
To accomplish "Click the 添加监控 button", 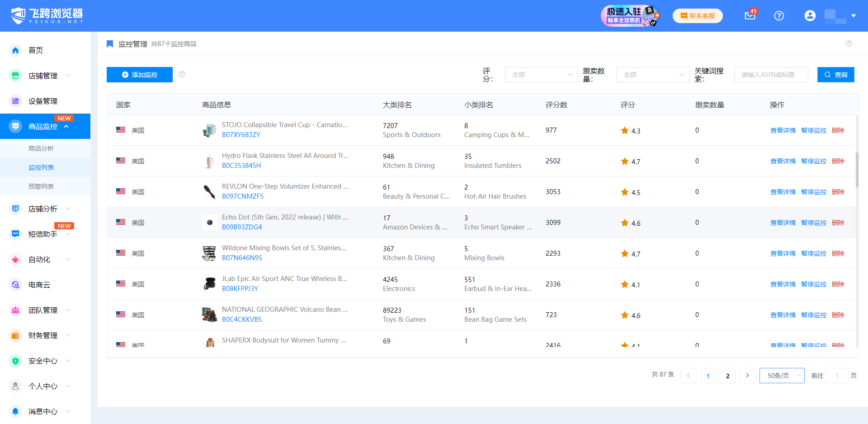I will (140, 75).
